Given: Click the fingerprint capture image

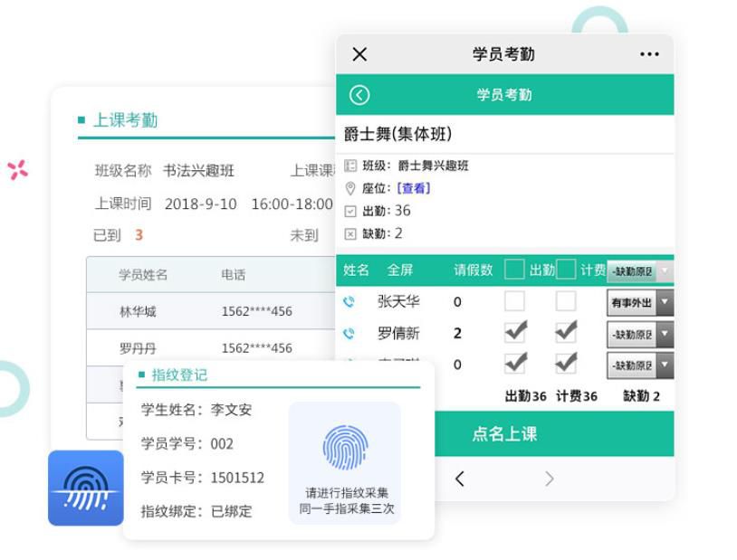Looking at the screenshot, I should coord(346,447).
